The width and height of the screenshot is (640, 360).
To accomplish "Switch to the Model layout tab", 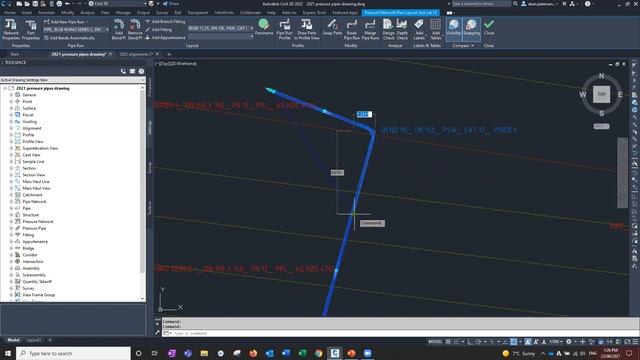I will click(13, 340).
